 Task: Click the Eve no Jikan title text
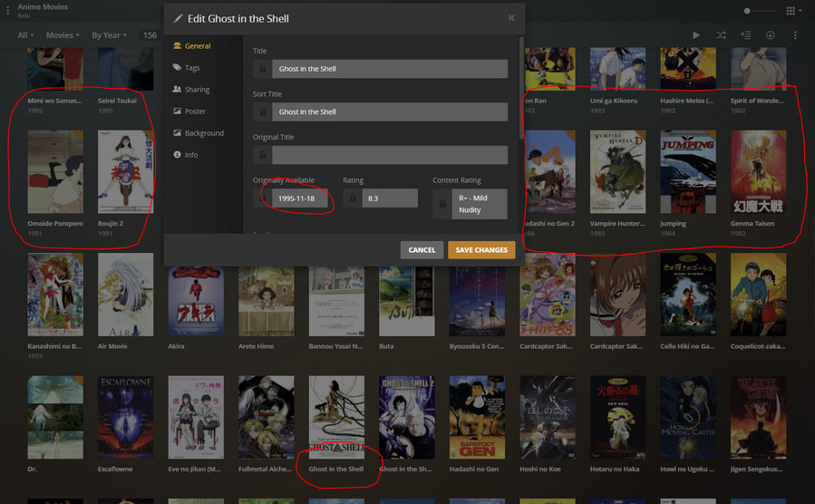pyautogui.click(x=194, y=469)
